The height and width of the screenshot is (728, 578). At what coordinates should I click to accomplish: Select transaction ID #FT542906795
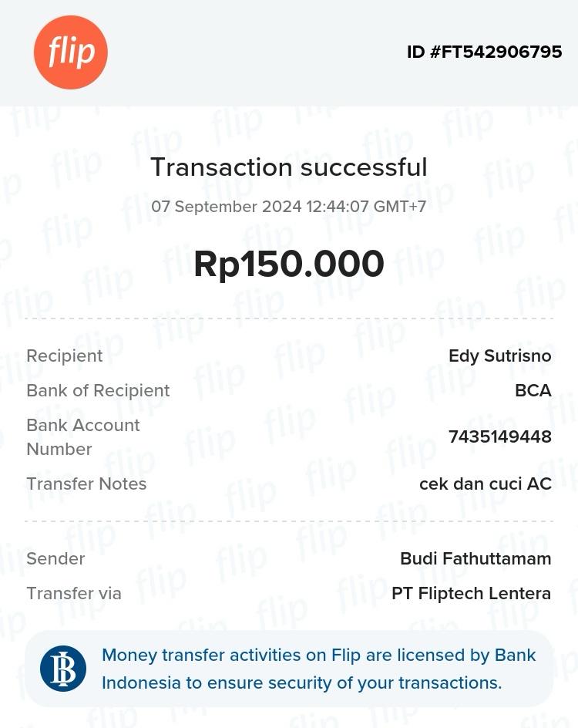click(484, 52)
